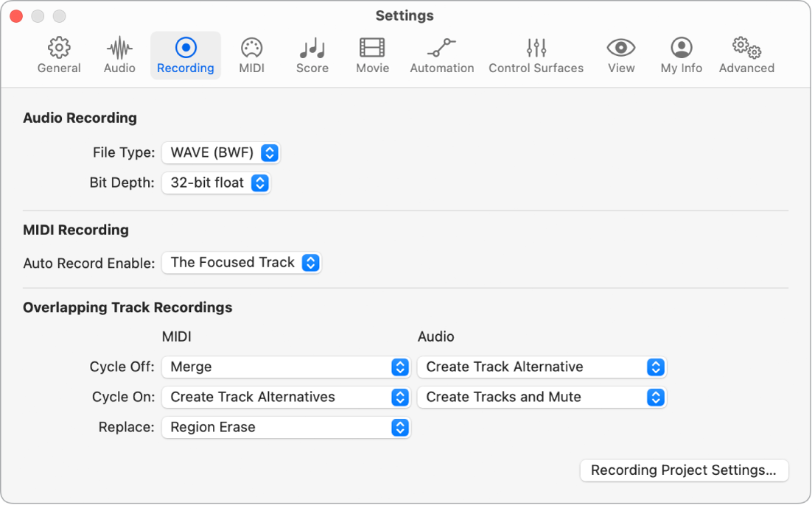Open Audio Cycle Off Create Track Alternative menu
812x505 pixels.
point(542,367)
